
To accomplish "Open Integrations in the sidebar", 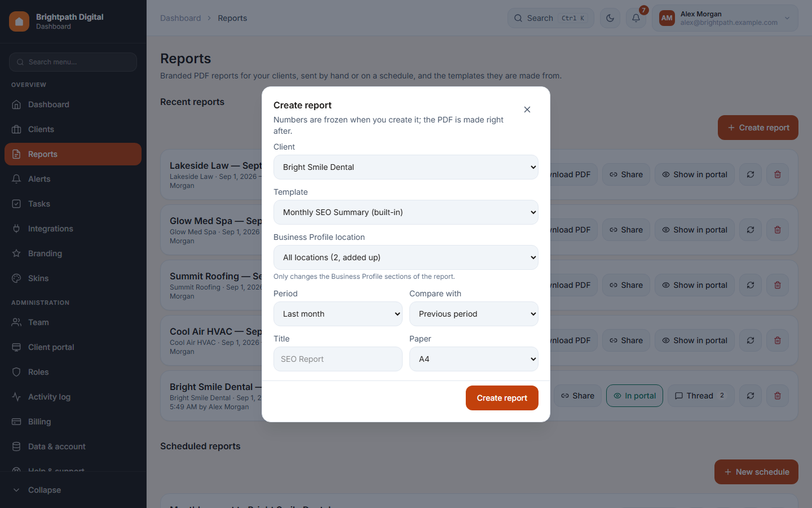I will point(73,229).
